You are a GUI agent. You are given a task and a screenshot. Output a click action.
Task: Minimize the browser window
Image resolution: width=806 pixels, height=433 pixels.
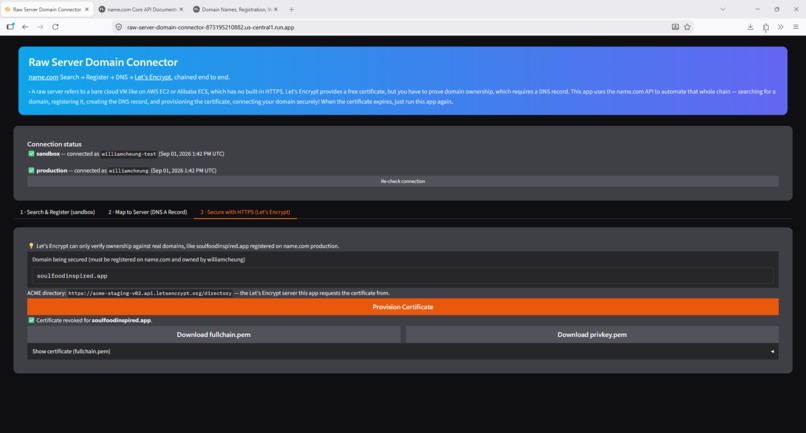[757, 9]
